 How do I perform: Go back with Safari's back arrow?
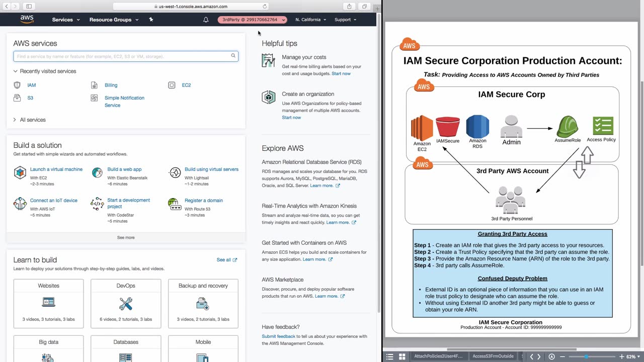click(7, 7)
